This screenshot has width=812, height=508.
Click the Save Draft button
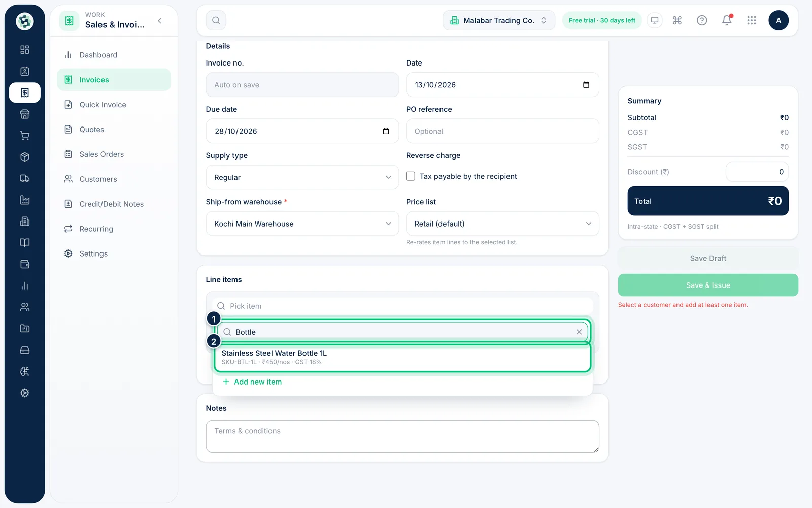[708, 258]
